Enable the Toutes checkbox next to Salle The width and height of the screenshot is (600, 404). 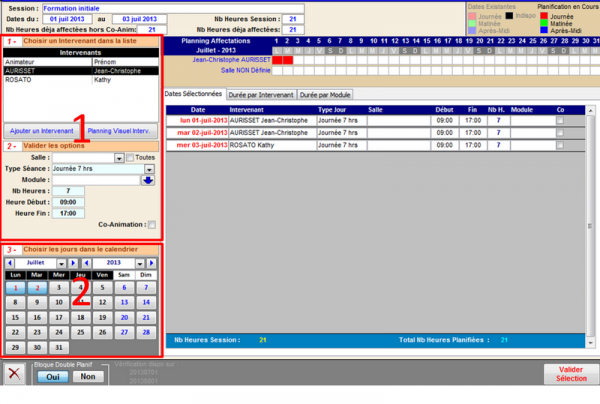[x=129, y=157]
